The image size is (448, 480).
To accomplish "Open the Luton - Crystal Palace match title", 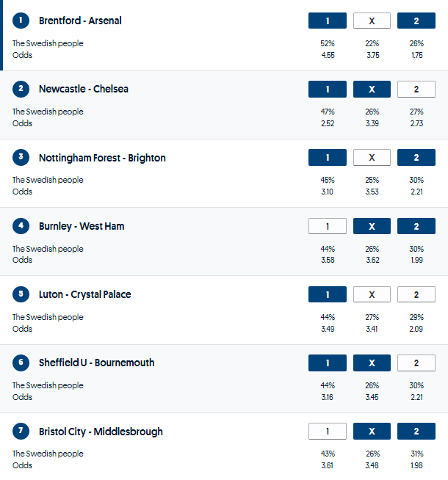I will [x=85, y=294].
